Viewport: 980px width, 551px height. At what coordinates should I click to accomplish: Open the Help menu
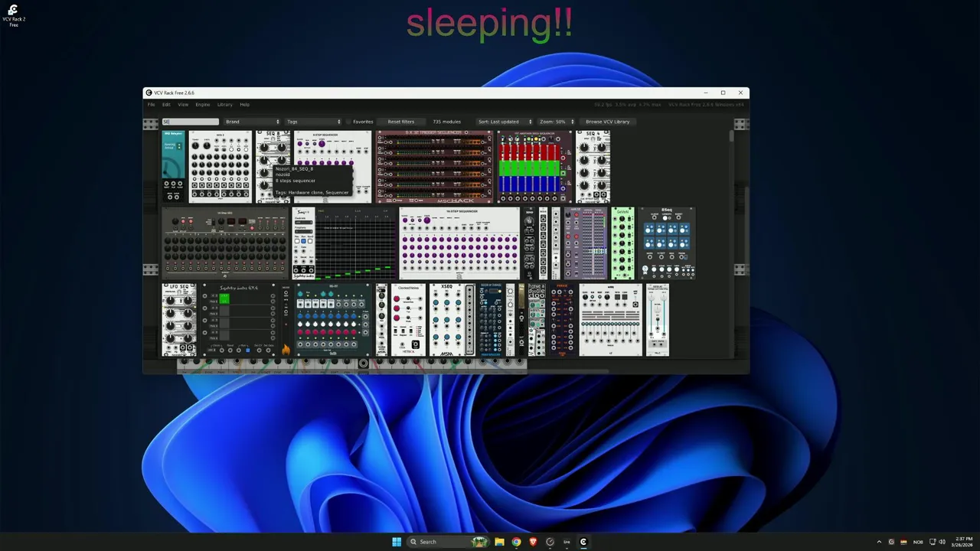coord(244,104)
